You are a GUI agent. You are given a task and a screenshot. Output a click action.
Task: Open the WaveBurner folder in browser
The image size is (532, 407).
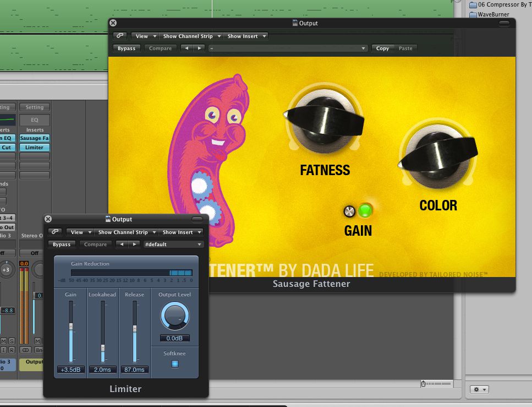[x=489, y=14]
